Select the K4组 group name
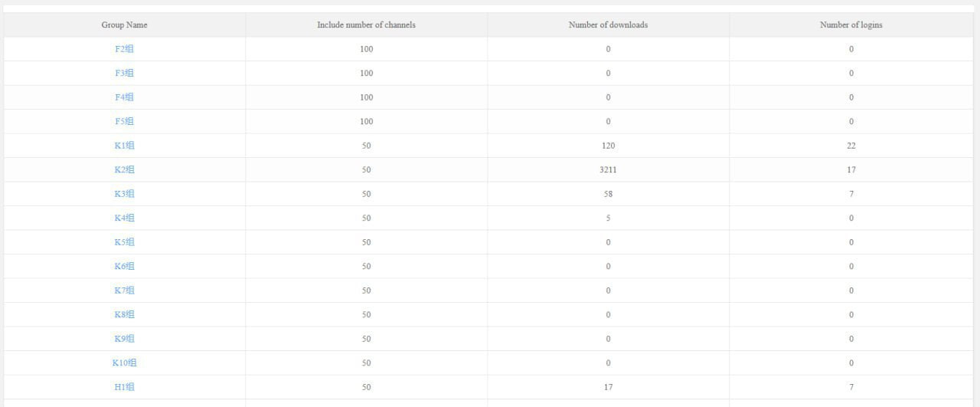Viewport: 980px width, 407px height. pos(124,218)
